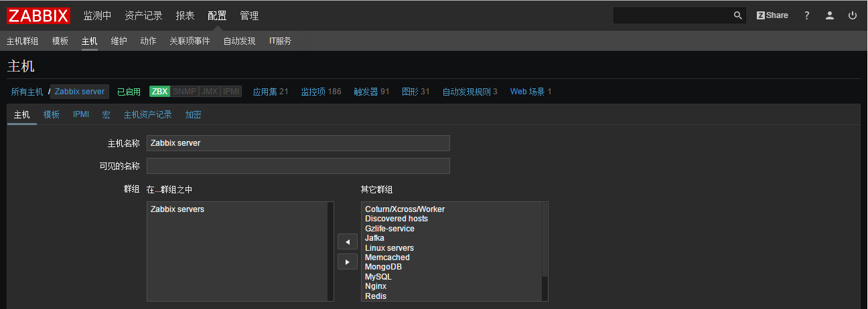
Task: Select Discovered hosts group
Action: click(396, 219)
